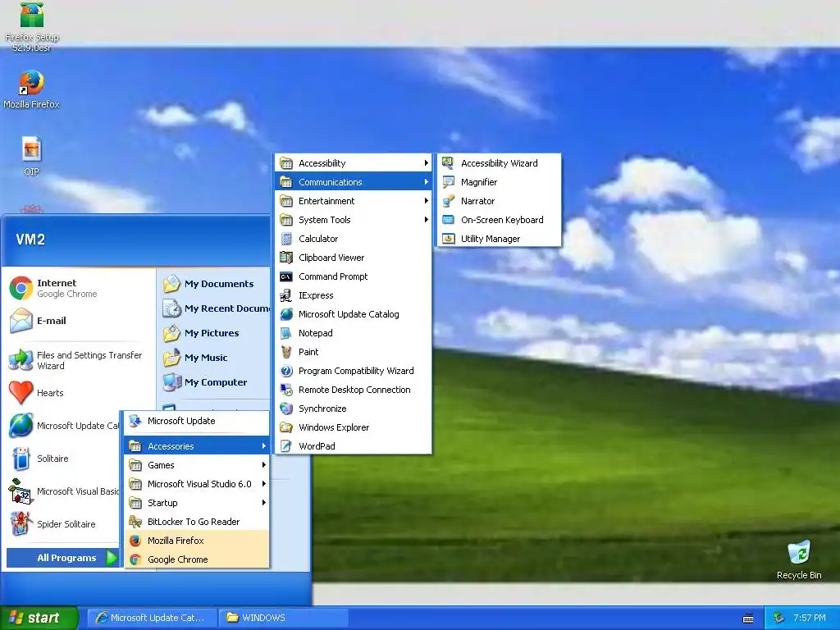This screenshot has height=630, width=840.
Task: Open Solitaire from Start menu
Action: [63, 459]
